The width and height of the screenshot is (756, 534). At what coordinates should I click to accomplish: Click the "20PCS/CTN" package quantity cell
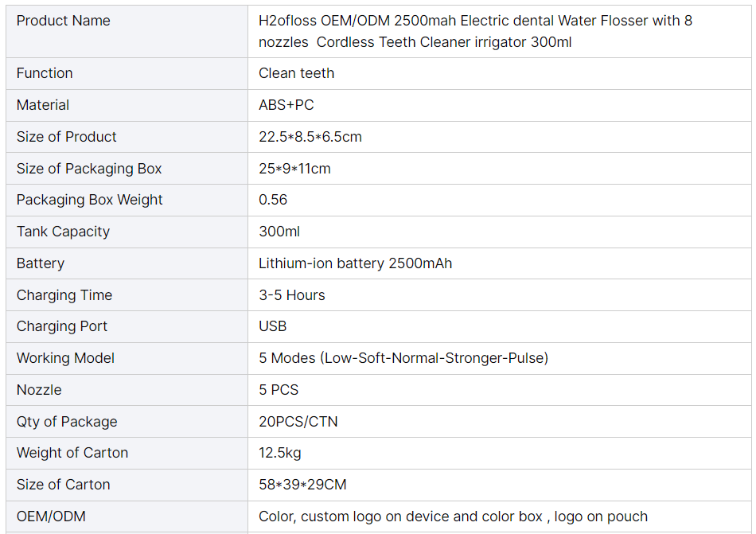(x=298, y=422)
